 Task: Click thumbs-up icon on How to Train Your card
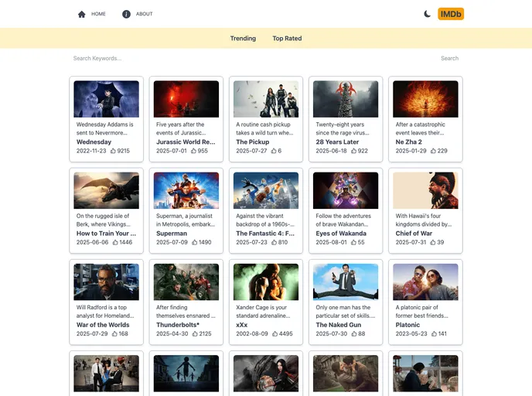tap(115, 242)
